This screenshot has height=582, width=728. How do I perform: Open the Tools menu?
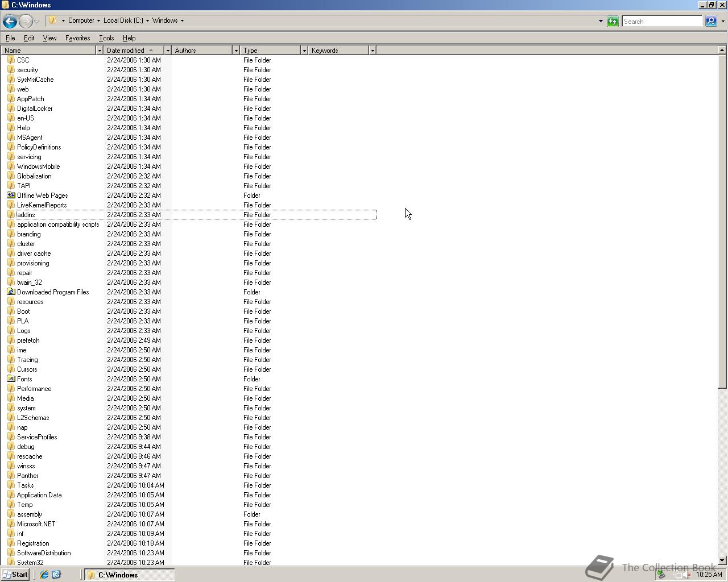106,38
